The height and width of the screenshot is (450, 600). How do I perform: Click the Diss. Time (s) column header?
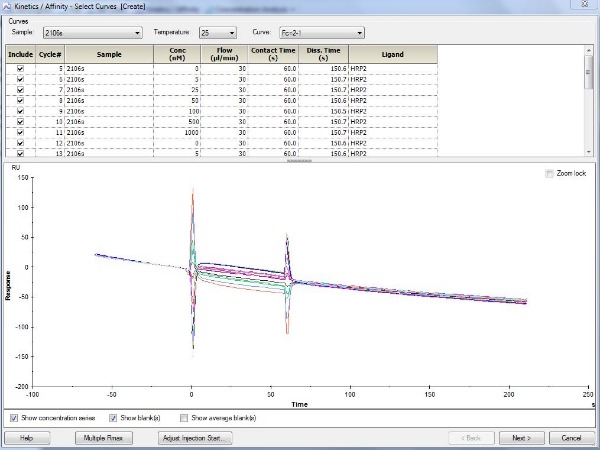(323, 54)
